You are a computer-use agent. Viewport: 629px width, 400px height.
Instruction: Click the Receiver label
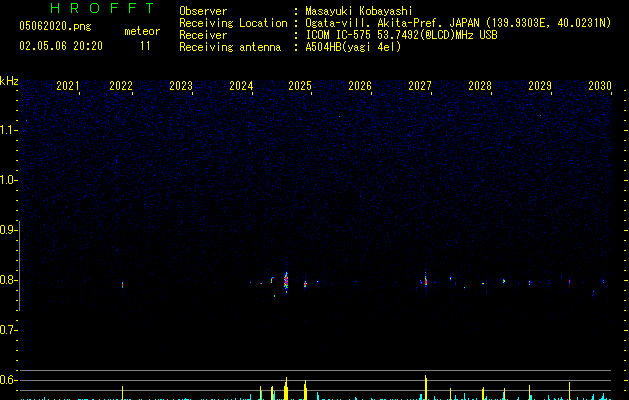[x=203, y=35]
